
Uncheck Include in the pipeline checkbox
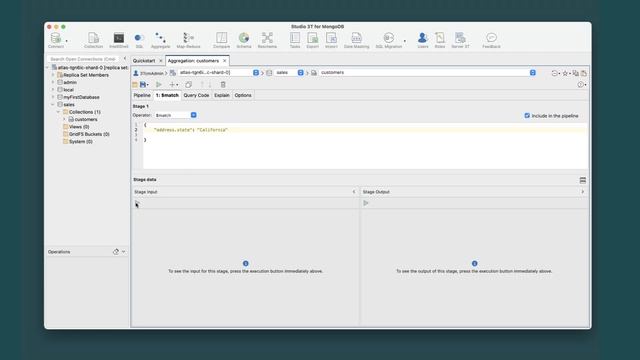pos(527,116)
